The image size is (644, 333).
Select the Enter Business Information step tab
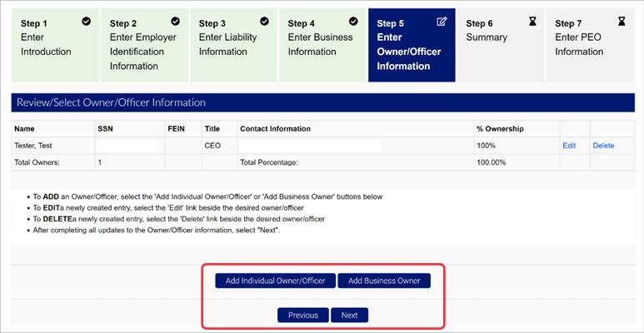click(x=322, y=45)
